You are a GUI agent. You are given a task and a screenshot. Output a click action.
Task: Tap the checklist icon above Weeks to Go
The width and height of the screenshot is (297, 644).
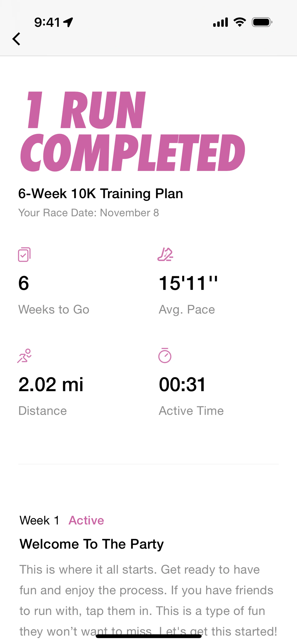click(x=24, y=255)
